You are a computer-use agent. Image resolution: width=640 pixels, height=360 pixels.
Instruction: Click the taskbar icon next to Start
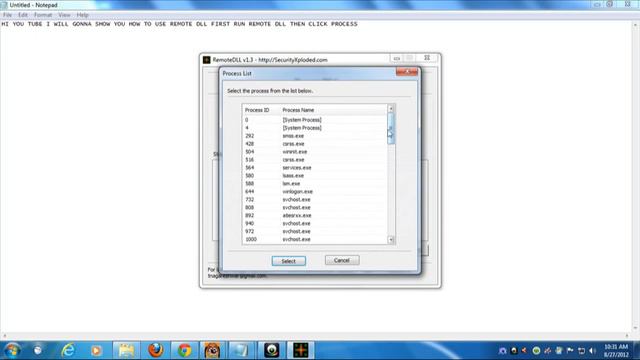[x=38, y=350]
